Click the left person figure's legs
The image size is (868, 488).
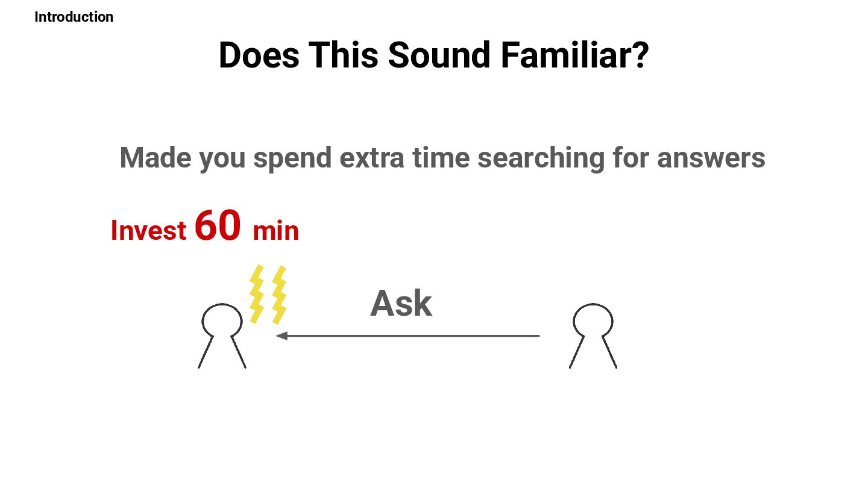[x=222, y=352]
